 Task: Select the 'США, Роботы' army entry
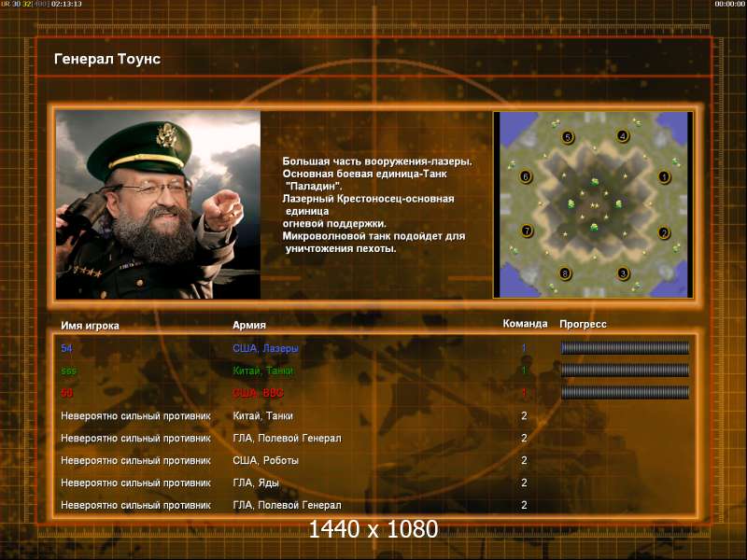(x=265, y=460)
